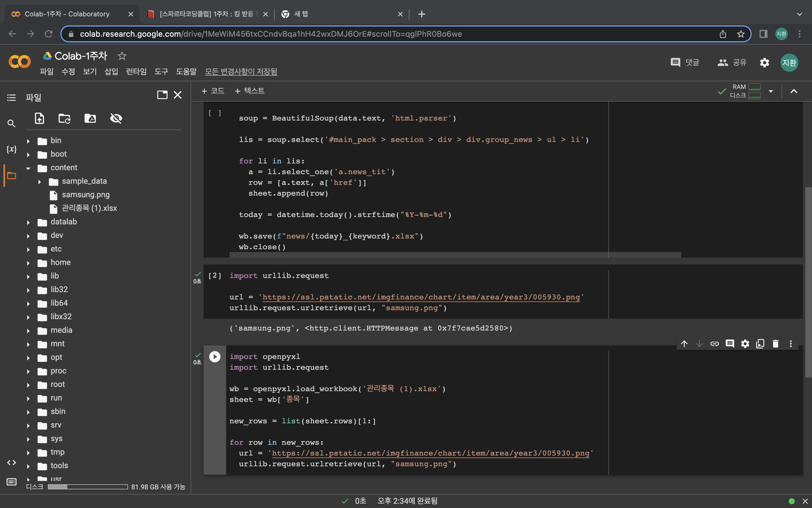The height and width of the screenshot is (508, 812).
Task: Open the 도구 menu
Action: click(161, 72)
